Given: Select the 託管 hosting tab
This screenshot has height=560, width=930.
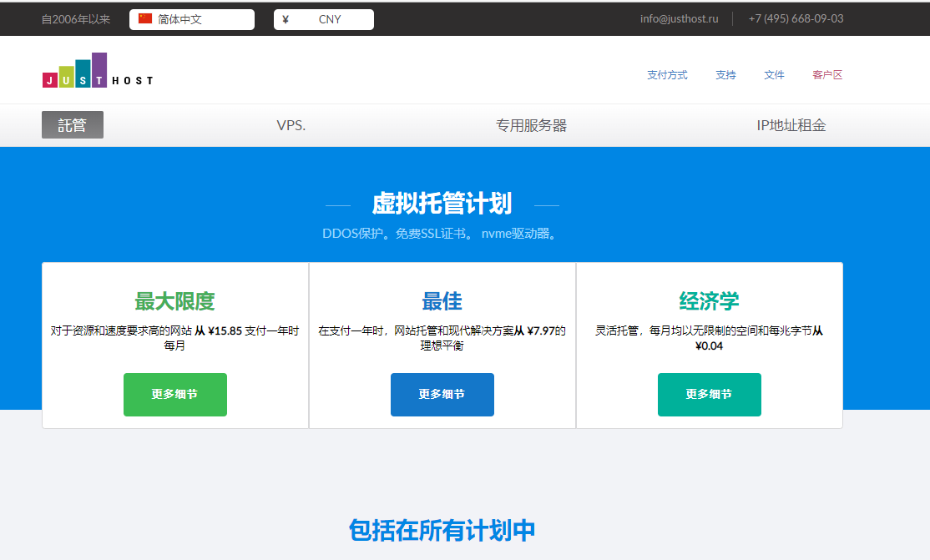Looking at the screenshot, I should 73,125.
